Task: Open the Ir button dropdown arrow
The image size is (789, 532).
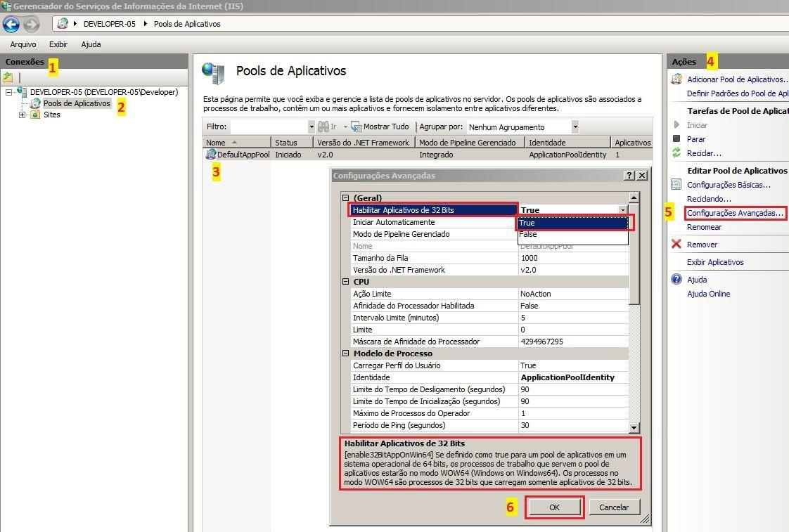Action: (346, 126)
